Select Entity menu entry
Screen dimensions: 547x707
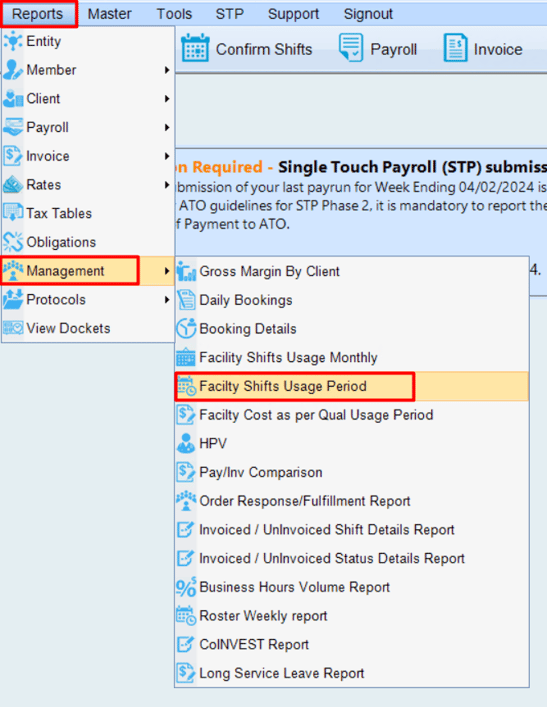pyautogui.click(x=88, y=41)
